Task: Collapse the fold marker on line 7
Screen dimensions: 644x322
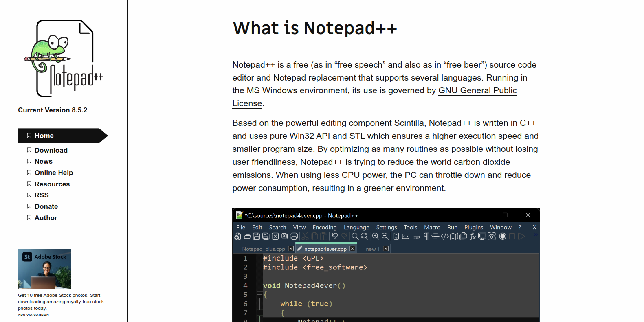Action: 259,313
